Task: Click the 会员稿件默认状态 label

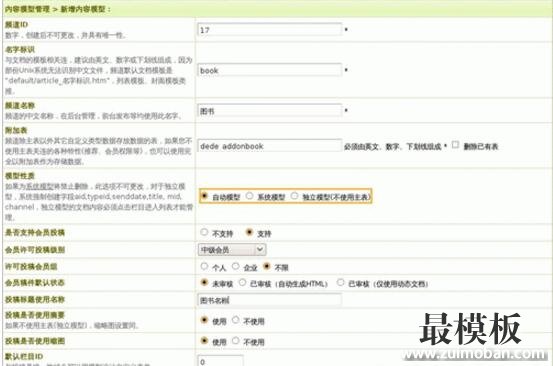Action: 35,283
